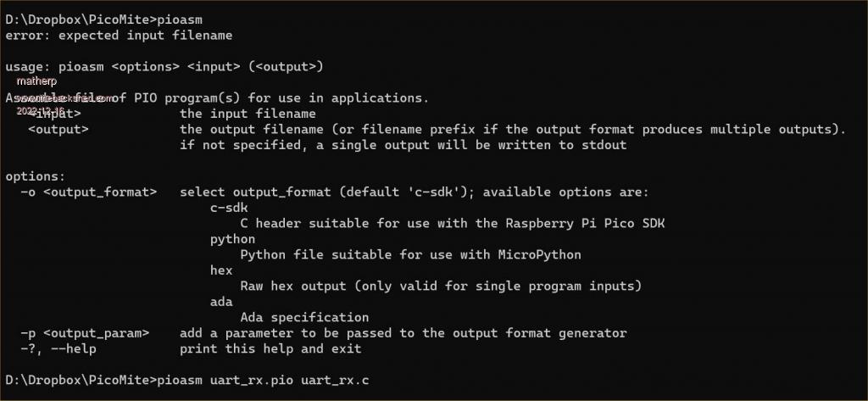The image size is (868, 401).
Task: Click the 'error: expected input filename' line
Action: point(119,36)
